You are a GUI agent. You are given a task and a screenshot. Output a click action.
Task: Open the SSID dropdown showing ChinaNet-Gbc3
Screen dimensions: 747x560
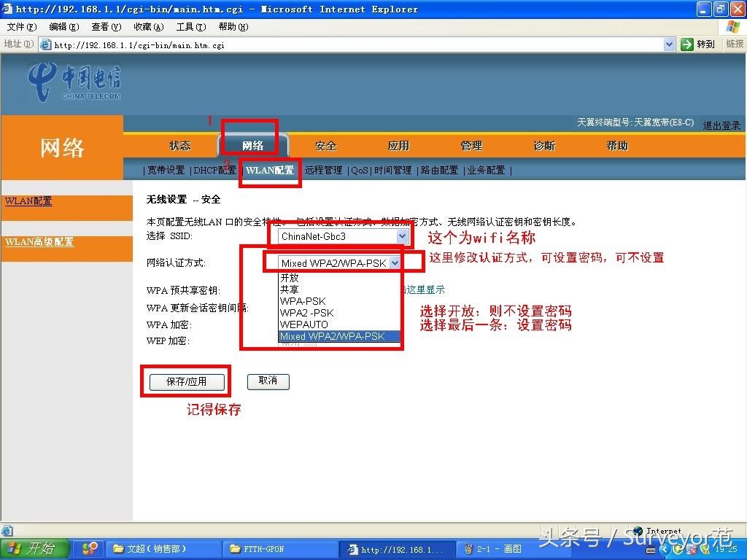[402, 236]
